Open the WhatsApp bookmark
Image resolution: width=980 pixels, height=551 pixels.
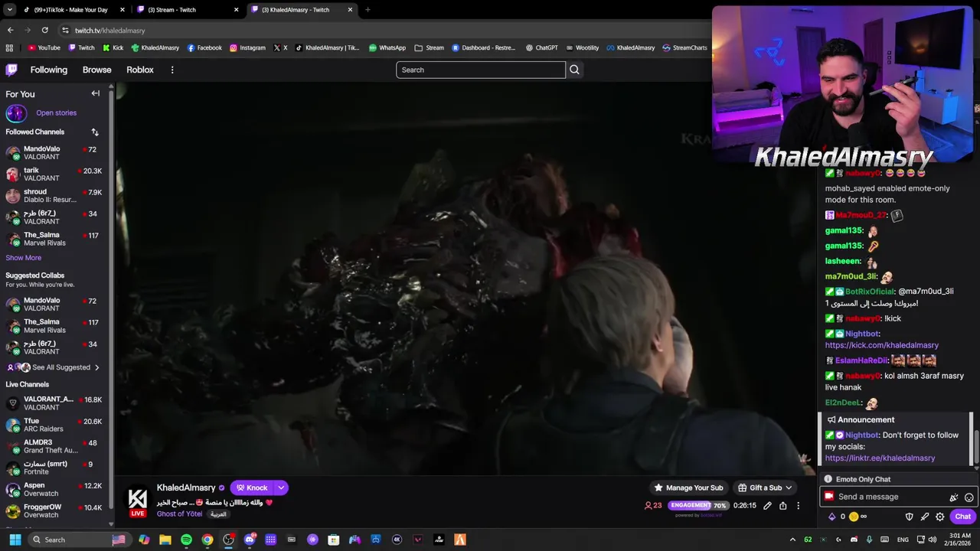click(387, 47)
